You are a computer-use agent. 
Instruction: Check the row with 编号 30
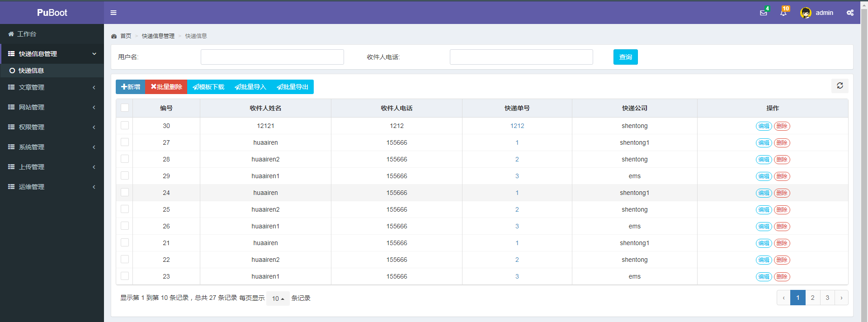[x=125, y=125]
